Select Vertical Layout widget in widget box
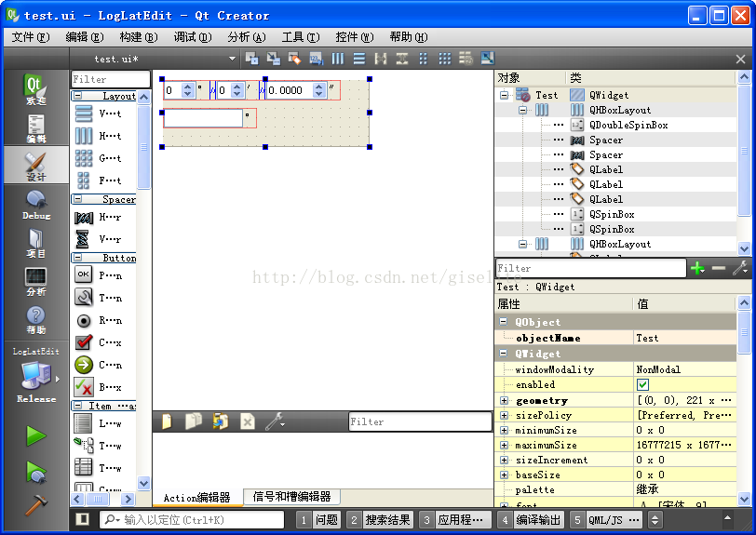 (x=103, y=114)
